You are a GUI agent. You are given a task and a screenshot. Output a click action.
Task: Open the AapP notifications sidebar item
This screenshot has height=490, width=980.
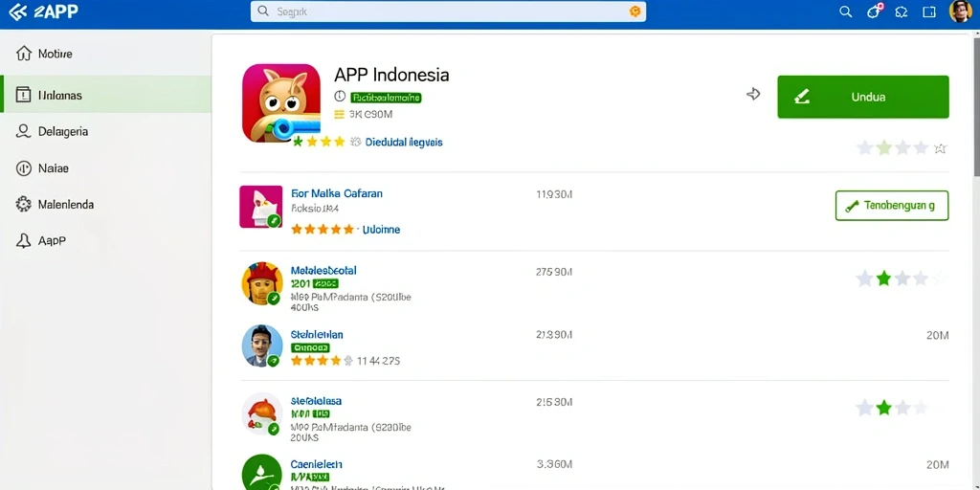[x=105, y=240]
